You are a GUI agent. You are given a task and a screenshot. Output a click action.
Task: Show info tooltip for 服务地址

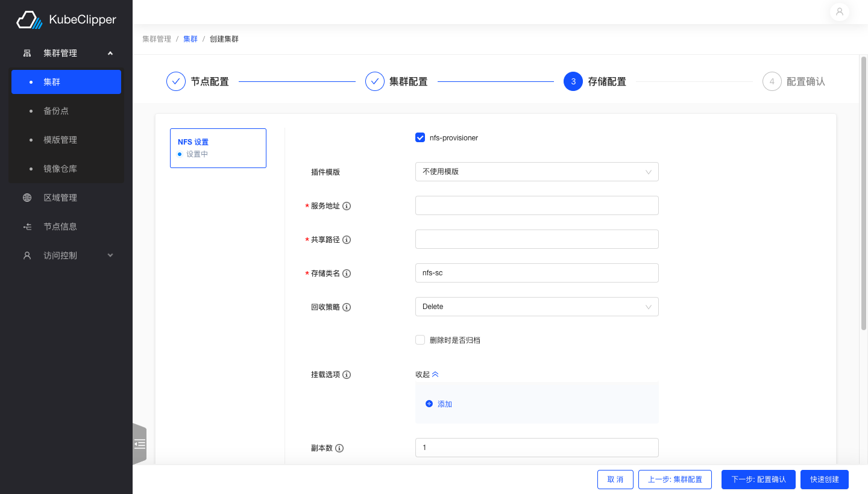point(347,206)
